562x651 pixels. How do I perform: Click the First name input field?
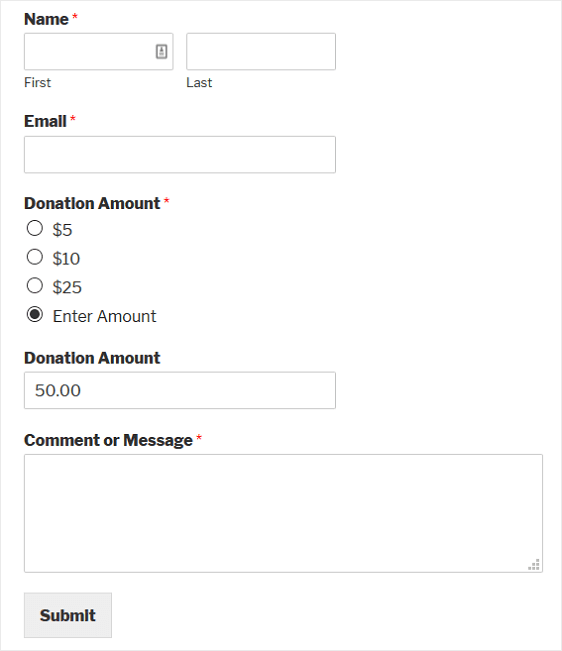tap(99, 51)
